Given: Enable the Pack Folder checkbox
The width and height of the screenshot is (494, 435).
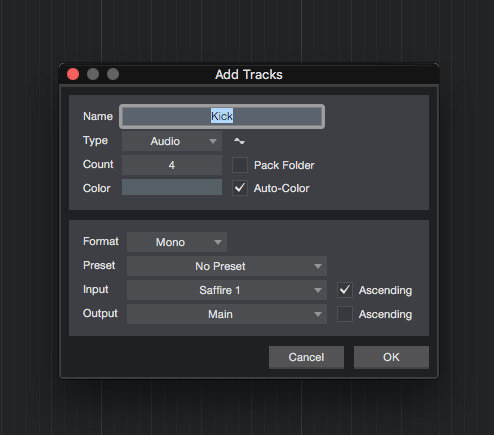Looking at the screenshot, I should point(240,165).
